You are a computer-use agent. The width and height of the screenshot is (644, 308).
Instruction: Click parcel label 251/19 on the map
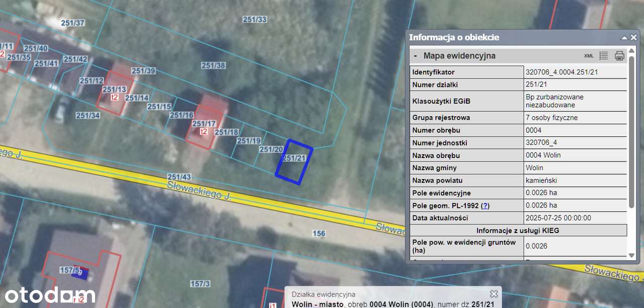point(249,141)
